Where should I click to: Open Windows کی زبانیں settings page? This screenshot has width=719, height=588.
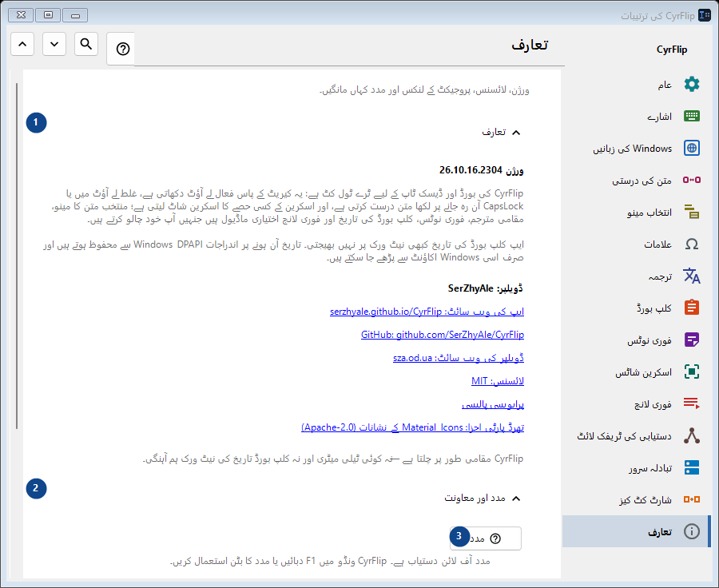pyautogui.click(x=637, y=148)
